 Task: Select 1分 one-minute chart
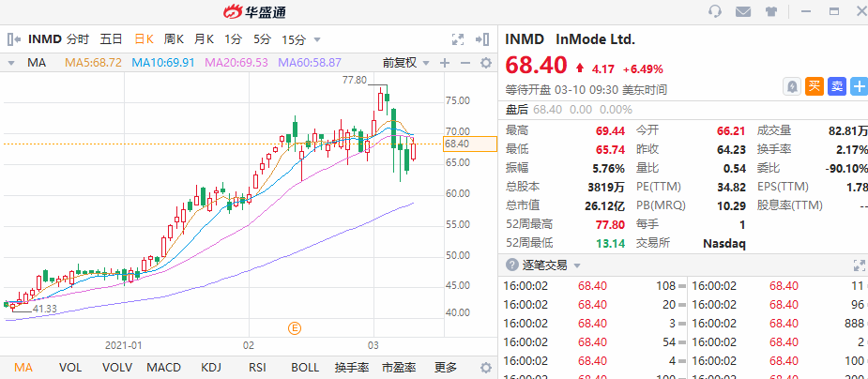pos(233,39)
